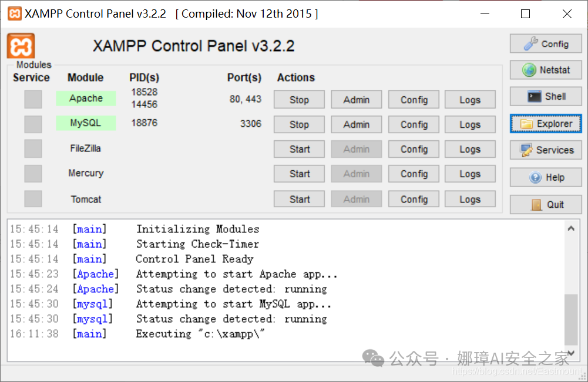Screen dimensions: 588x382
Task: Open the Mercury Logs menu
Action: [470, 174]
